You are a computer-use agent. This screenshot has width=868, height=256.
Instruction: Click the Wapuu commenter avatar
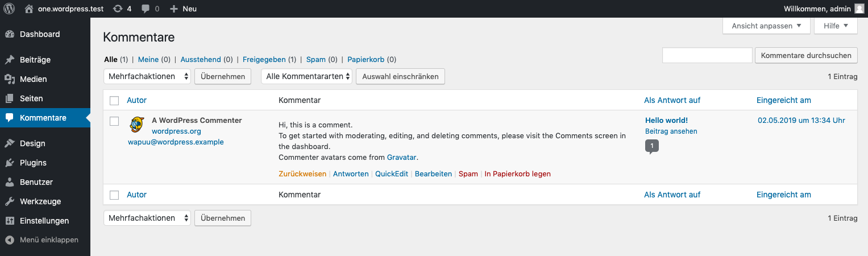click(x=137, y=125)
